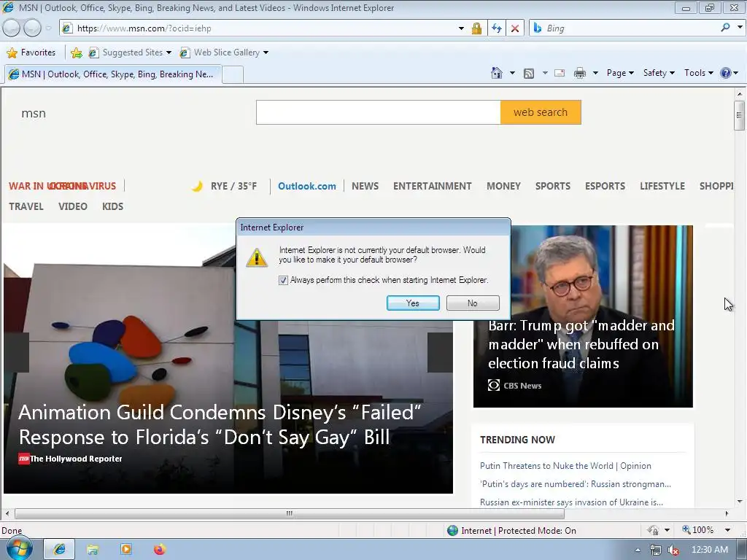Open the SPORTS section
Screen dimensions: 747x560
click(553, 186)
